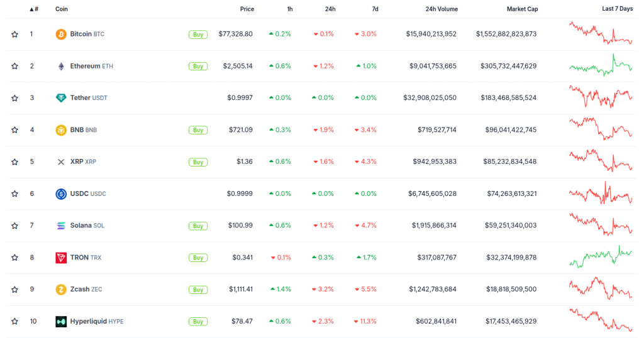Sort the table by Market Cap column
This screenshot has width=644, height=338.
[x=522, y=9]
